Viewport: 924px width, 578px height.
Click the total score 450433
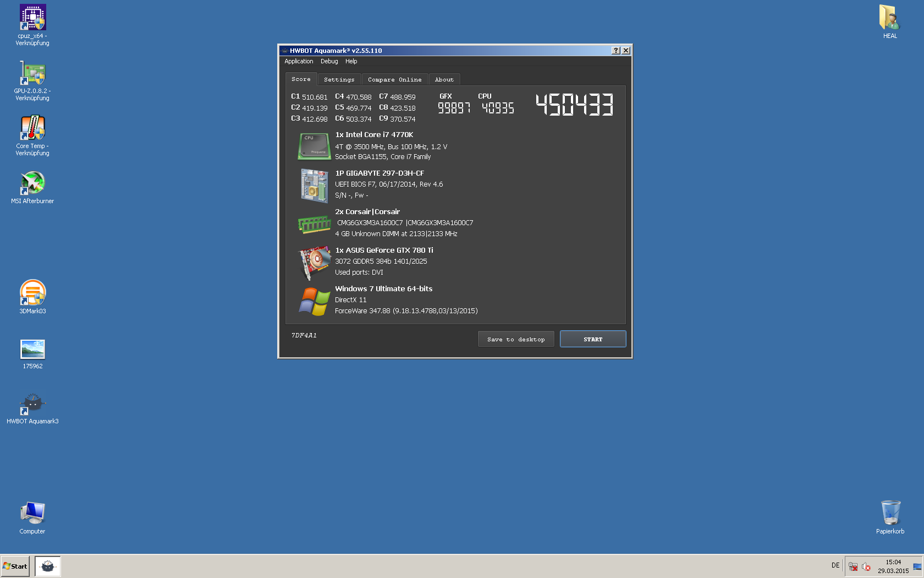575,105
